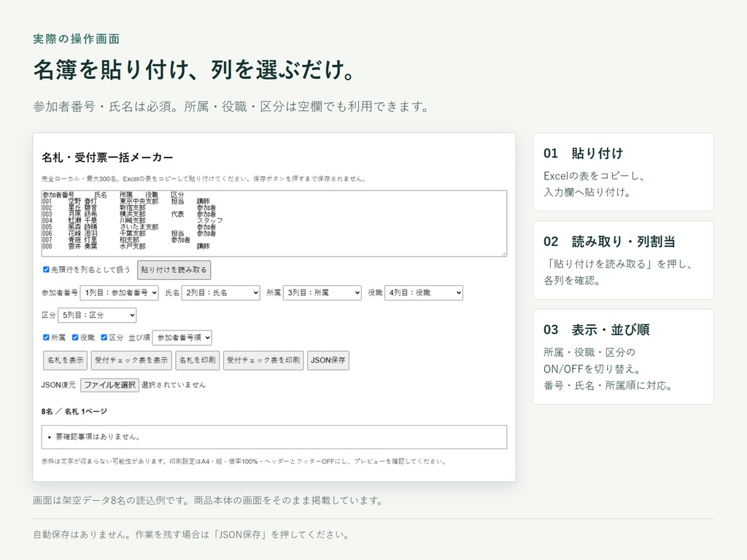Click the 自動保存はありません footer note
This screenshot has height=560, width=747.
[x=191, y=534]
